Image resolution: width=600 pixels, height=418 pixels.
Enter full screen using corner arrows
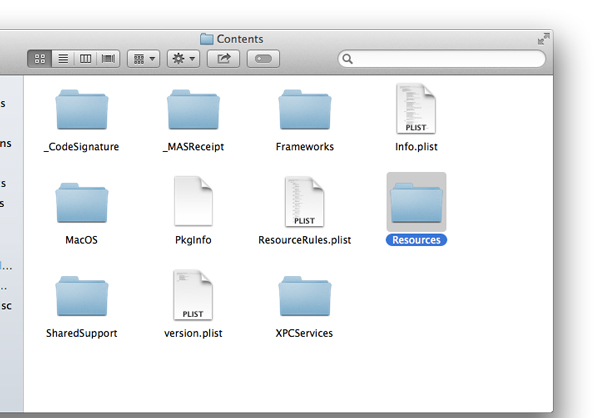click(x=543, y=39)
